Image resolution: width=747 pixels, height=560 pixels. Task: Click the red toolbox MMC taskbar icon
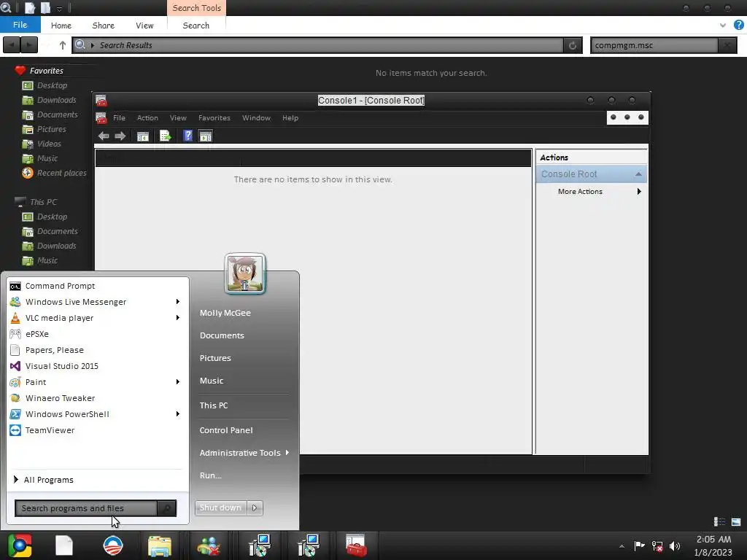click(356, 545)
